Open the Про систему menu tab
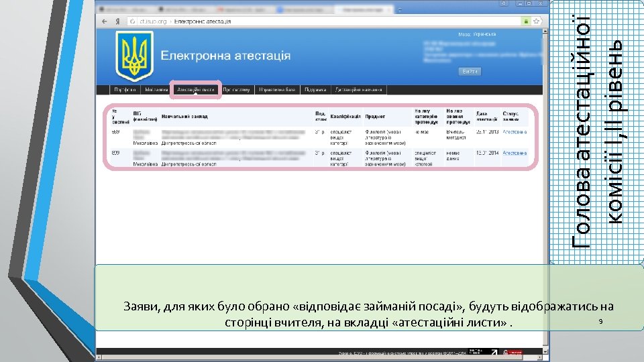Screen dimensions: 644x362 point(236,89)
